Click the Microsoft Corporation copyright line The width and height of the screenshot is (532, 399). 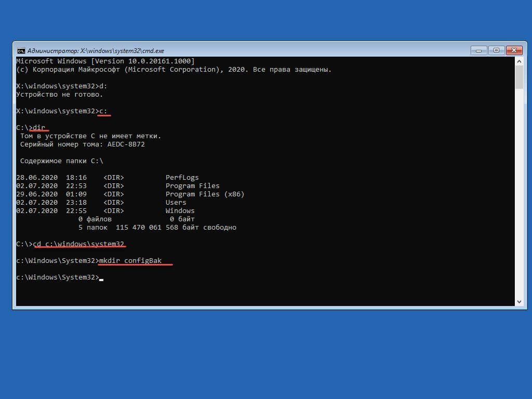tap(174, 70)
